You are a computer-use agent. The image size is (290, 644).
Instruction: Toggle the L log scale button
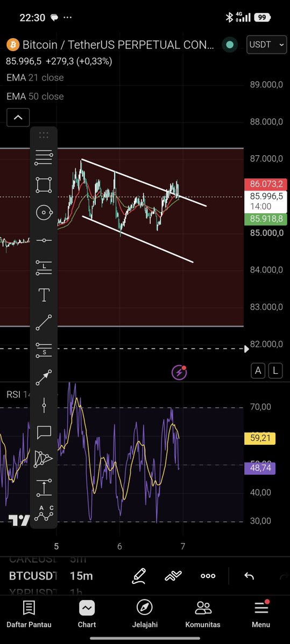click(275, 371)
